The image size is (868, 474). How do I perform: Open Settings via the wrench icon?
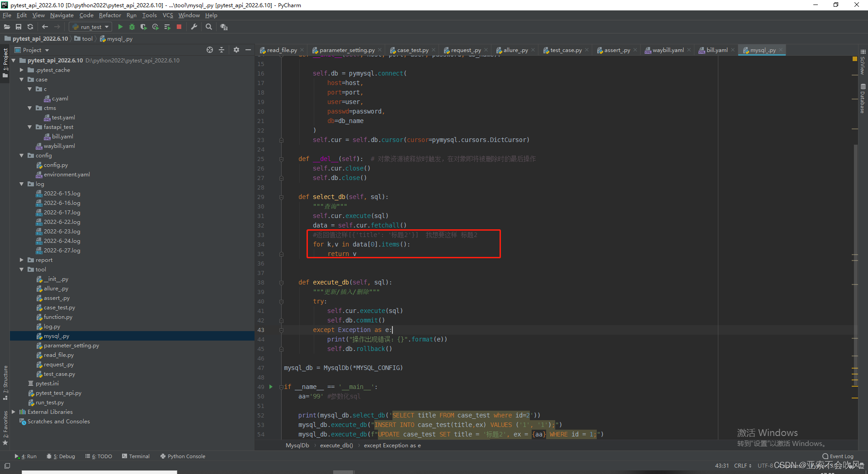click(194, 27)
